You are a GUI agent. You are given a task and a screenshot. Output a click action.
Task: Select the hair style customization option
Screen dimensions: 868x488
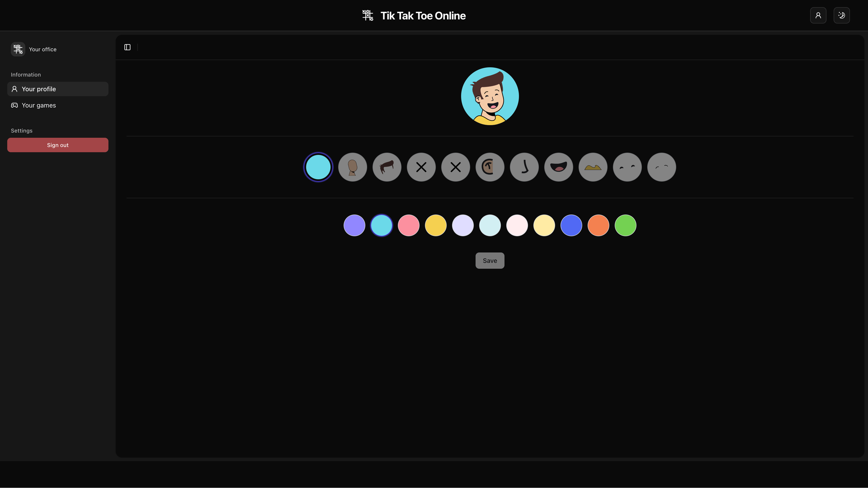click(387, 167)
